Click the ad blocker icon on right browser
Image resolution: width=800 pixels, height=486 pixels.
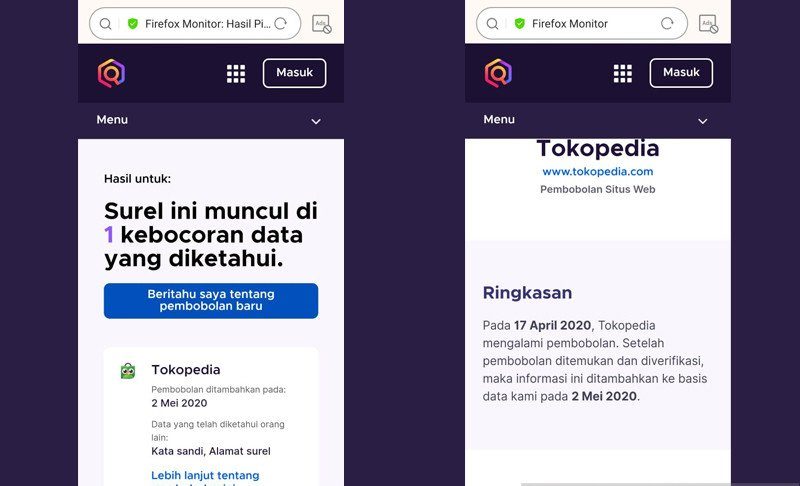click(709, 24)
